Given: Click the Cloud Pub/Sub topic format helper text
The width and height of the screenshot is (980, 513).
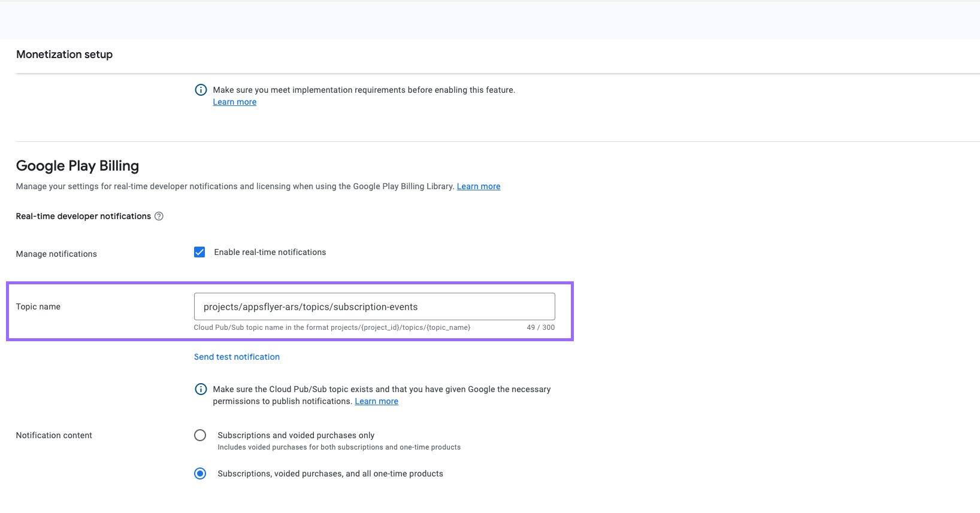Looking at the screenshot, I should [x=332, y=327].
